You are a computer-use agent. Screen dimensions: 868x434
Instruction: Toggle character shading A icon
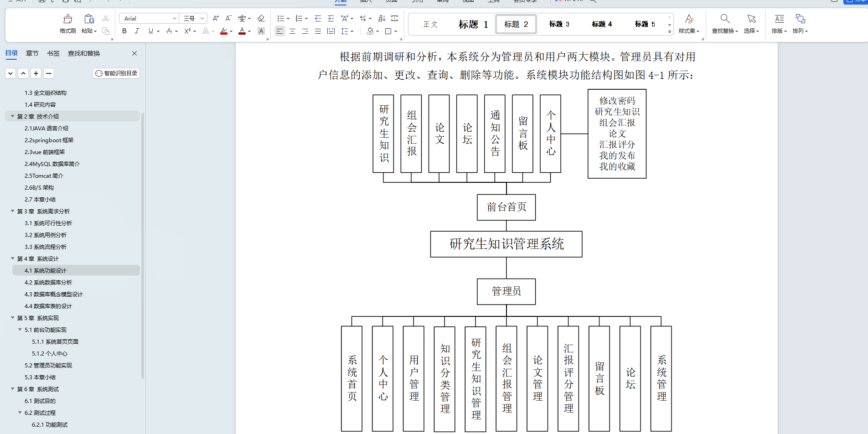coord(261,31)
